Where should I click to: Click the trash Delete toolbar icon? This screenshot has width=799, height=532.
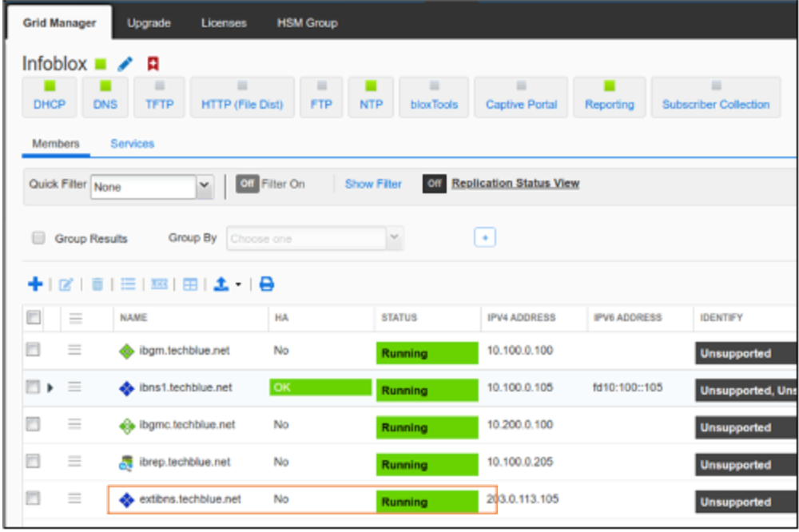[x=97, y=284]
